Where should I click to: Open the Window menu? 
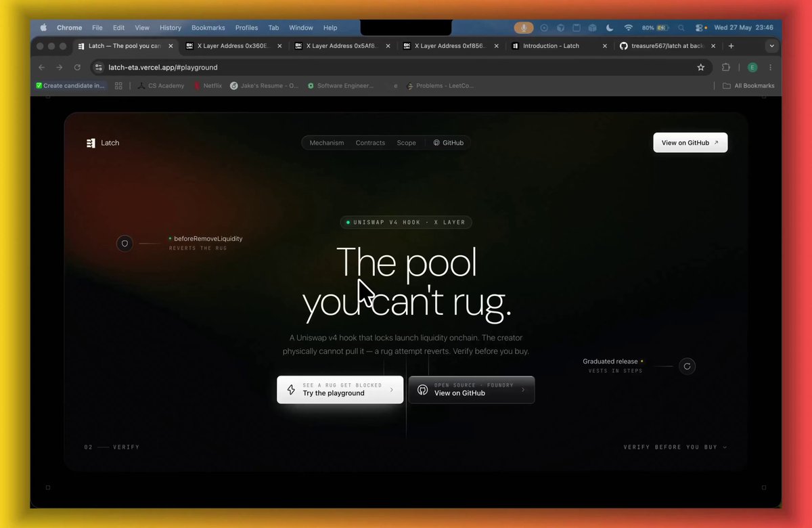click(301, 28)
